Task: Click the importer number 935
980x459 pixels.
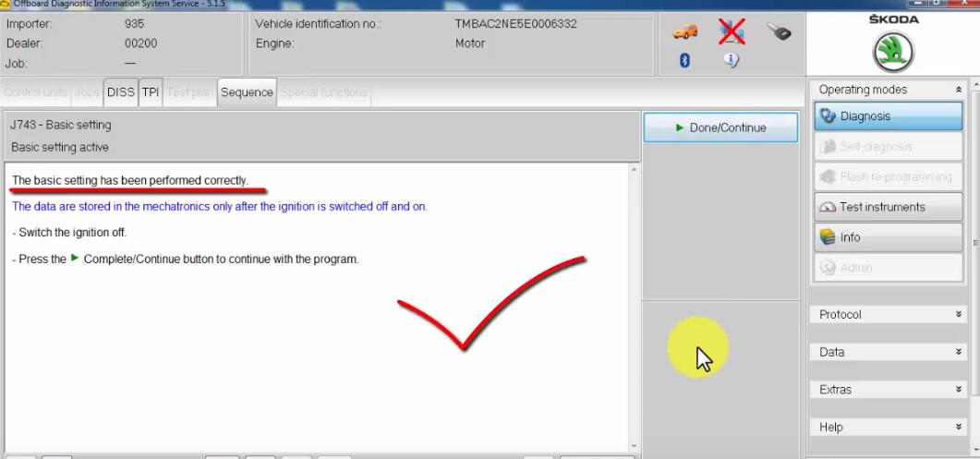Action: (134, 24)
